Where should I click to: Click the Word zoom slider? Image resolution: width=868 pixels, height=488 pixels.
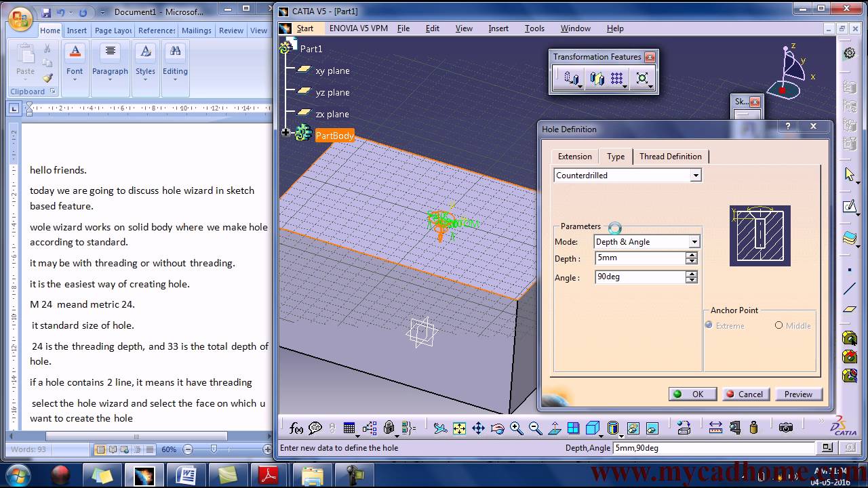pyautogui.click(x=214, y=449)
